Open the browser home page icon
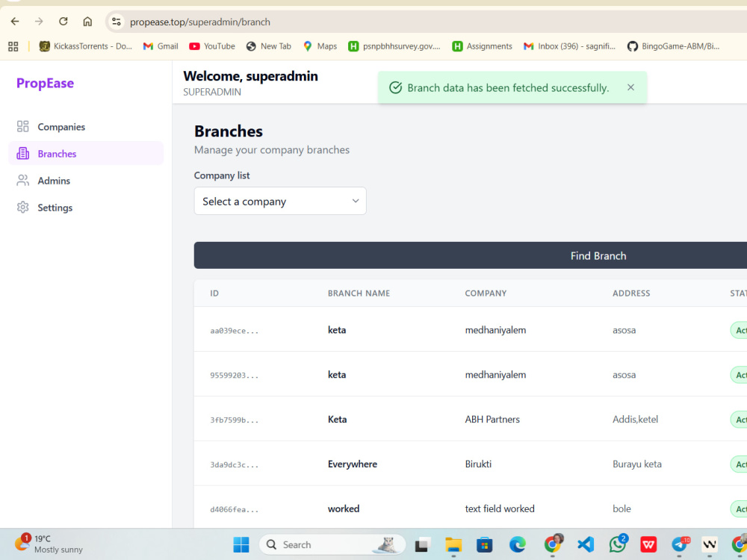 click(87, 22)
